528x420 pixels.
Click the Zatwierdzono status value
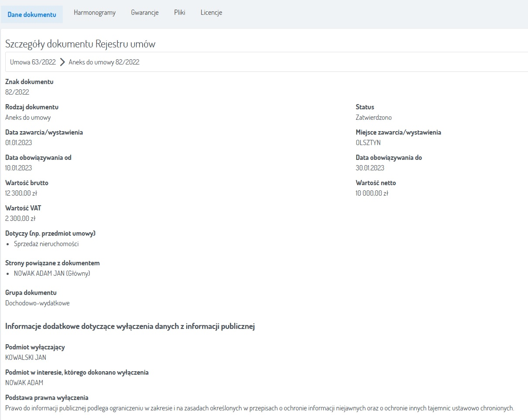point(374,117)
